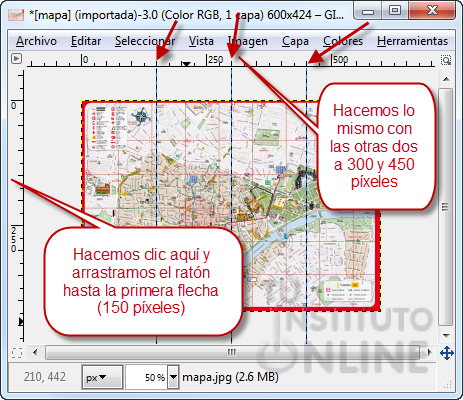This screenshot has height=400, width=463.
Task: Maximize the GIMP image window
Action: pos(395,10)
